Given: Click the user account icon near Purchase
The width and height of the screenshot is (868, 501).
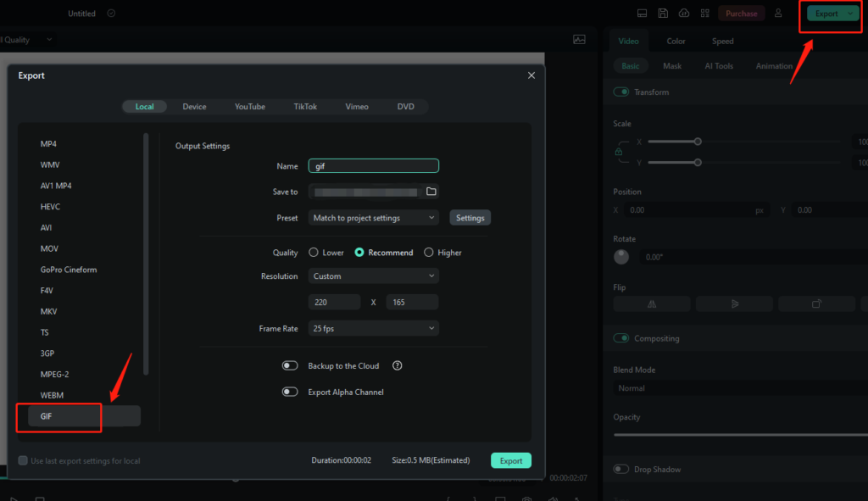Looking at the screenshot, I should pos(778,13).
